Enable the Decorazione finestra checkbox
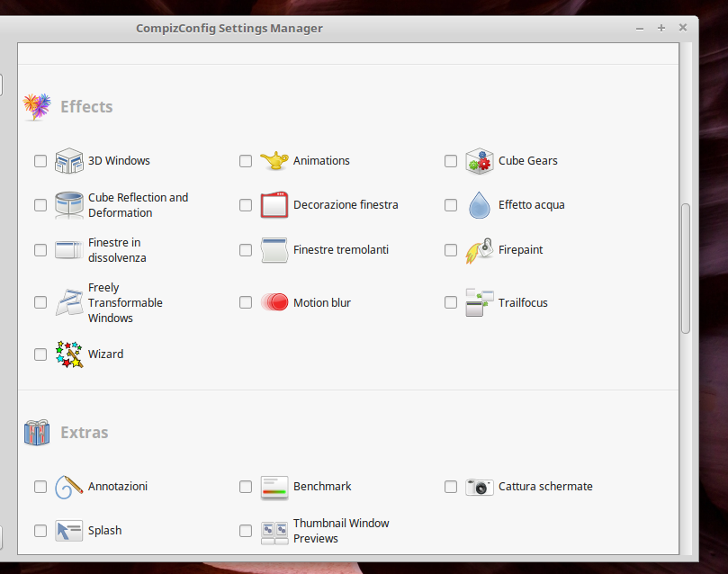This screenshot has height=574, width=728. click(x=246, y=205)
